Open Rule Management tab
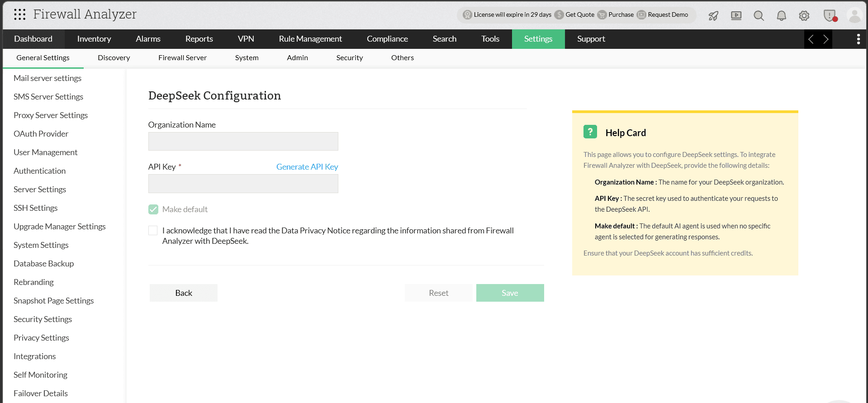This screenshot has width=868, height=403. (x=310, y=39)
